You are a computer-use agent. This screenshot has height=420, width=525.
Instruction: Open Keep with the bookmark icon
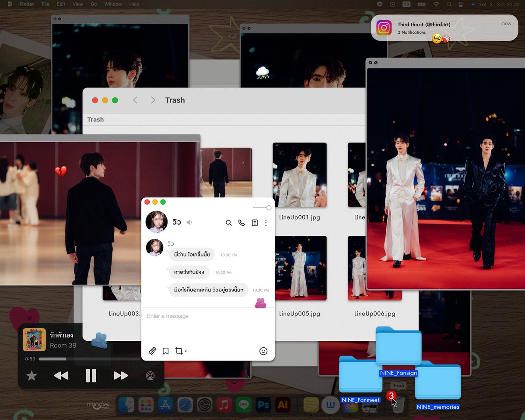point(165,351)
